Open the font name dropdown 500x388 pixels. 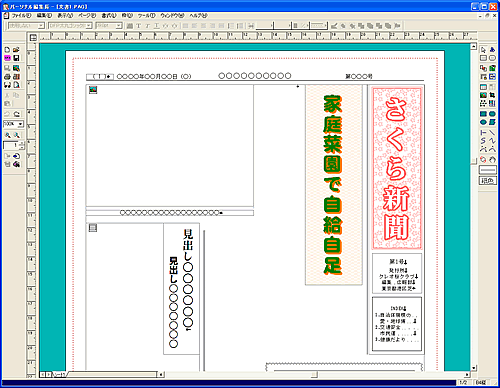coord(89,26)
